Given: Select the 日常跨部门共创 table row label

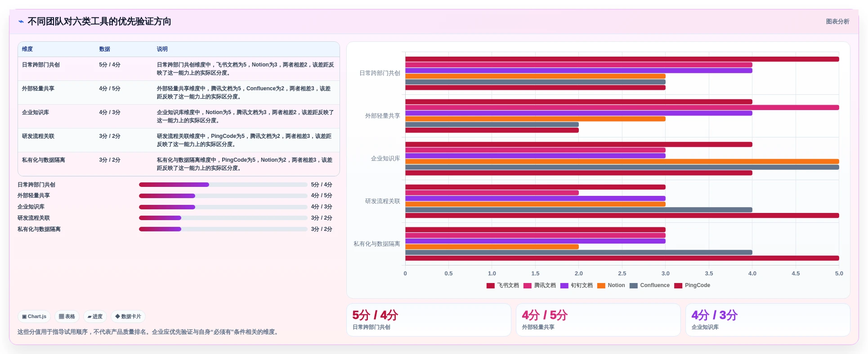Looking at the screenshot, I should click(x=41, y=65).
